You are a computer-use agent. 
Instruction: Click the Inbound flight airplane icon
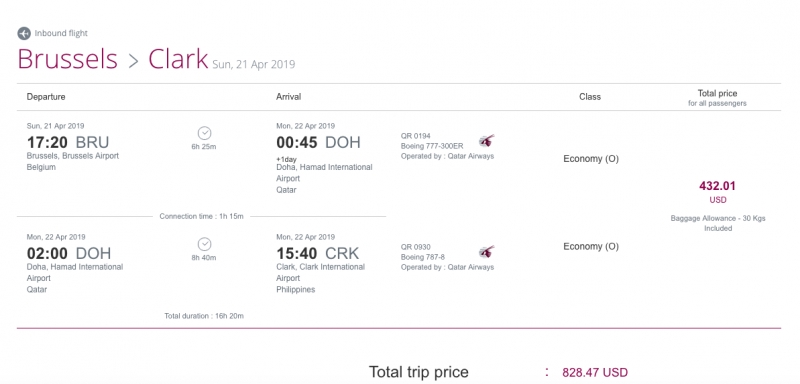click(24, 34)
